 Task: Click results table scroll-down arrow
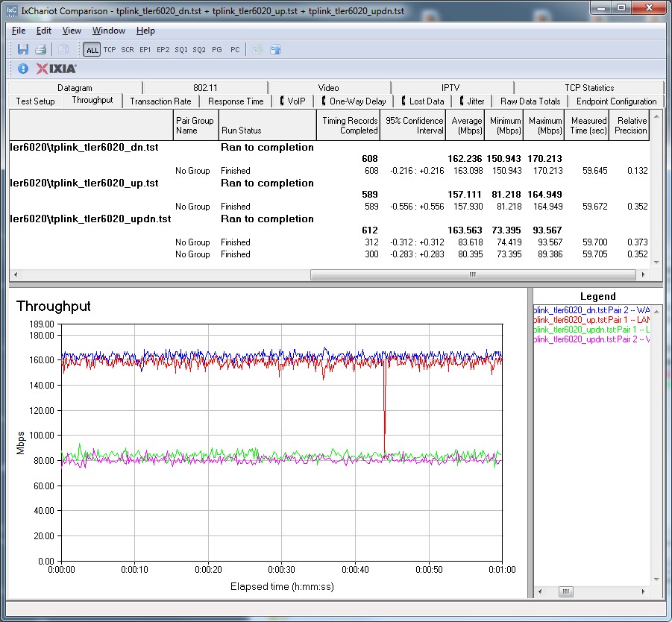[656, 263]
